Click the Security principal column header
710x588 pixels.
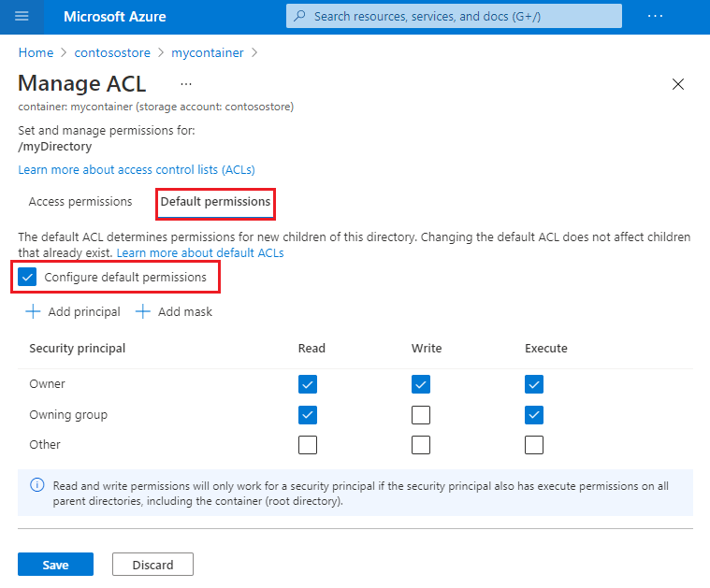pyautogui.click(x=78, y=349)
